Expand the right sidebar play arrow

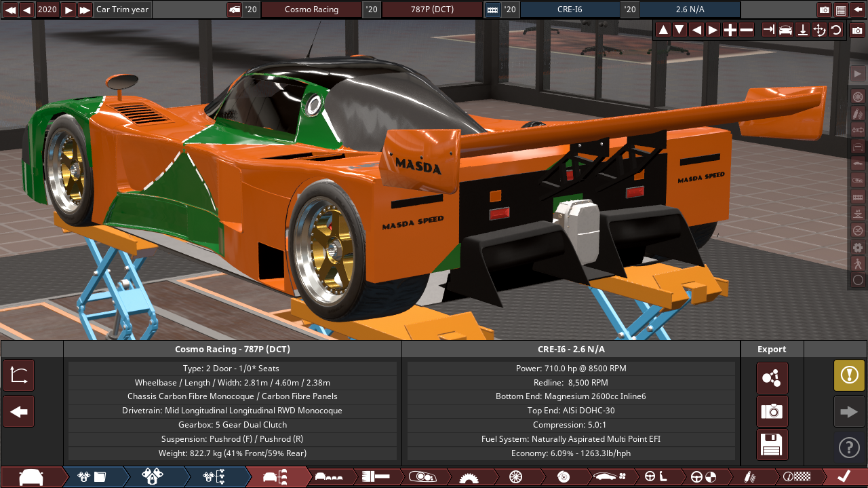pos(858,73)
